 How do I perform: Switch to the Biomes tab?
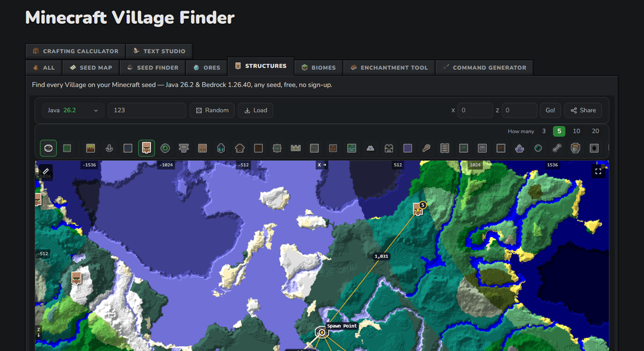[318, 68]
